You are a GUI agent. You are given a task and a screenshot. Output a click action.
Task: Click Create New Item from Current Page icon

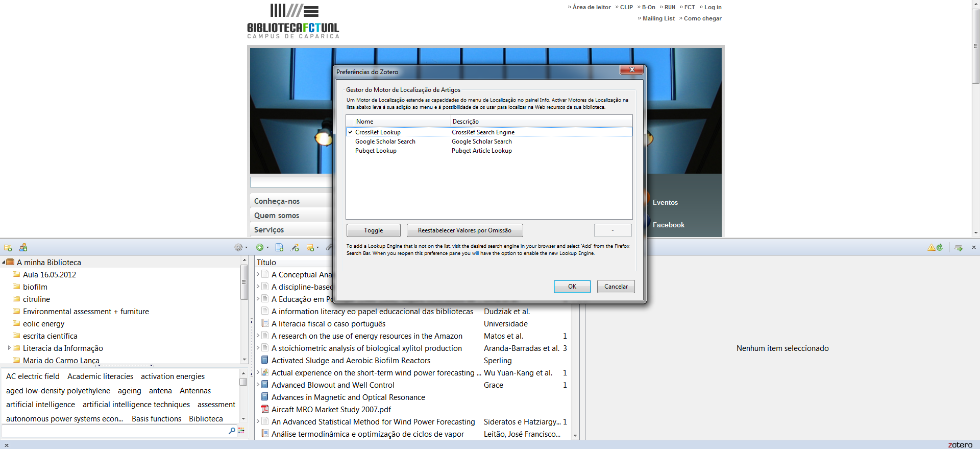coord(279,248)
